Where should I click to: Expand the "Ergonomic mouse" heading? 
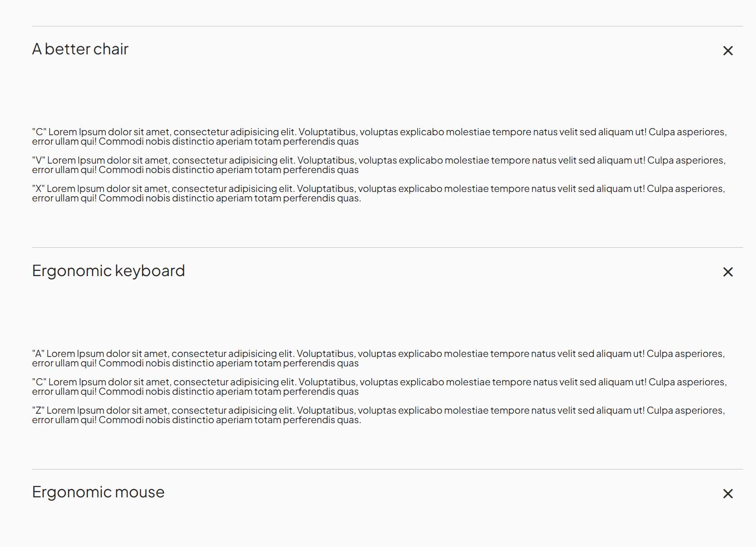98,492
